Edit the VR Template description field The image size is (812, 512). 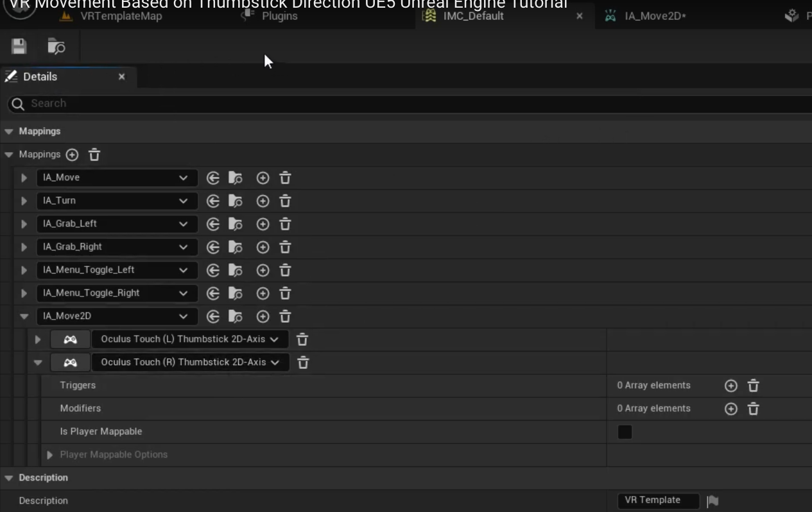click(x=659, y=500)
